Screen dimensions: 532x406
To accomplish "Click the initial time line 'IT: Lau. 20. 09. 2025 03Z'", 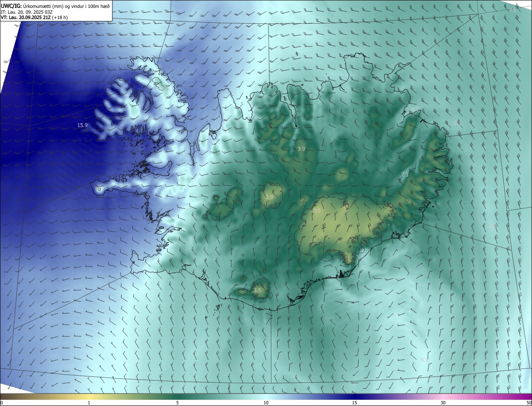I will [x=27, y=12].
